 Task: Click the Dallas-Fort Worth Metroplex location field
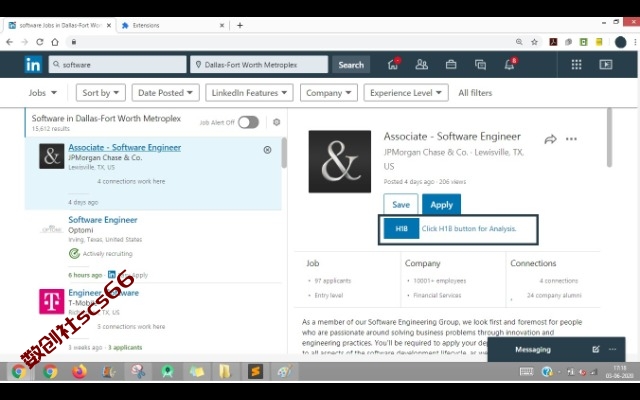pos(259,65)
